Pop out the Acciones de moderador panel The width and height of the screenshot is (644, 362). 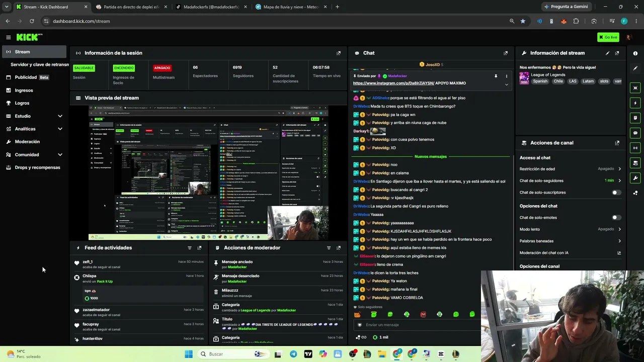[339, 248]
